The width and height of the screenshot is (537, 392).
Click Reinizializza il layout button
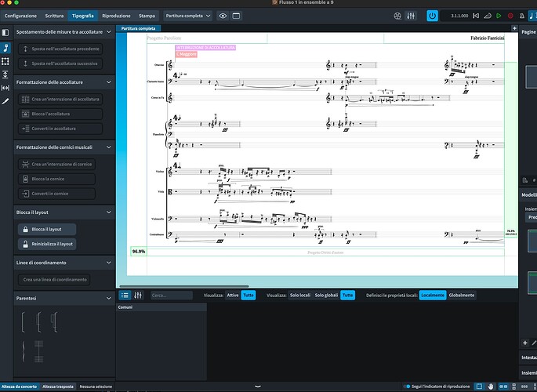47,244
